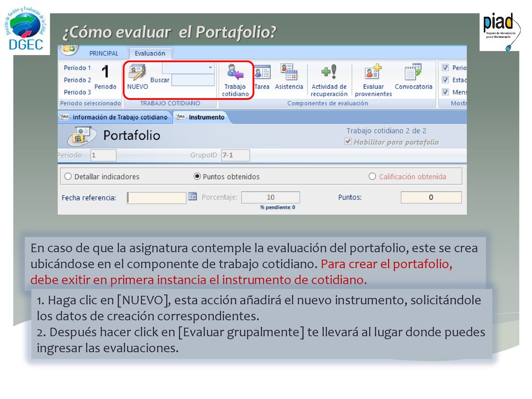This screenshot has height=399, width=532.
Task: Switch to the Evaluación ribbon tab
Action: click(x=150, y=54)
